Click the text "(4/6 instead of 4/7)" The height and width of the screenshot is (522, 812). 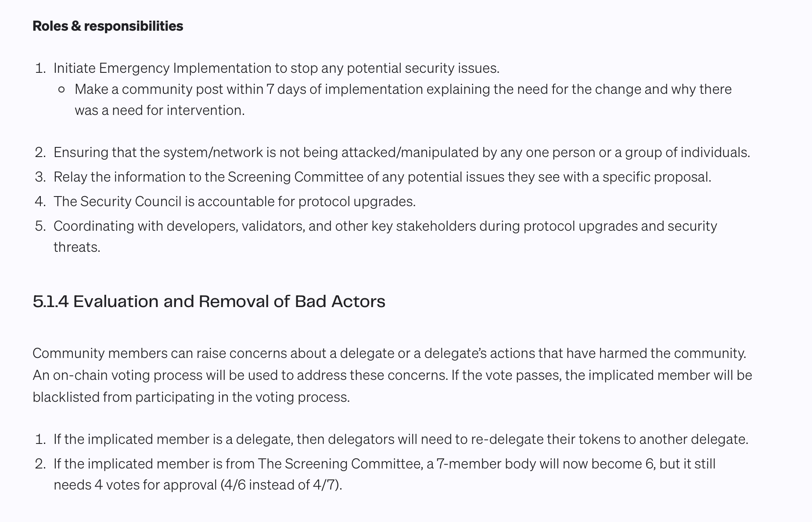pyautogui.click(x=281, y=485)
